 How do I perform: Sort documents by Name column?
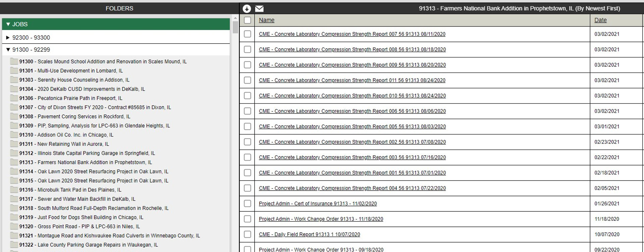click(267, 20)
